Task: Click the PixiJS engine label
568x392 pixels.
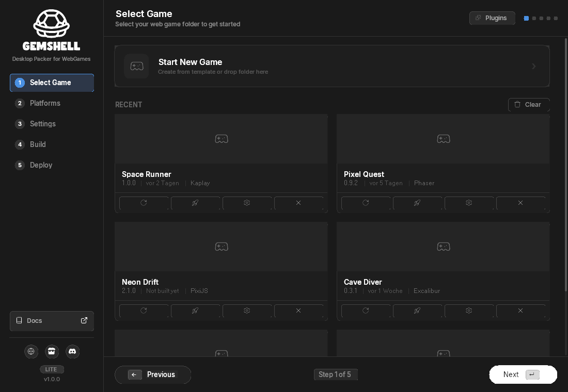Action: [199, 291]
